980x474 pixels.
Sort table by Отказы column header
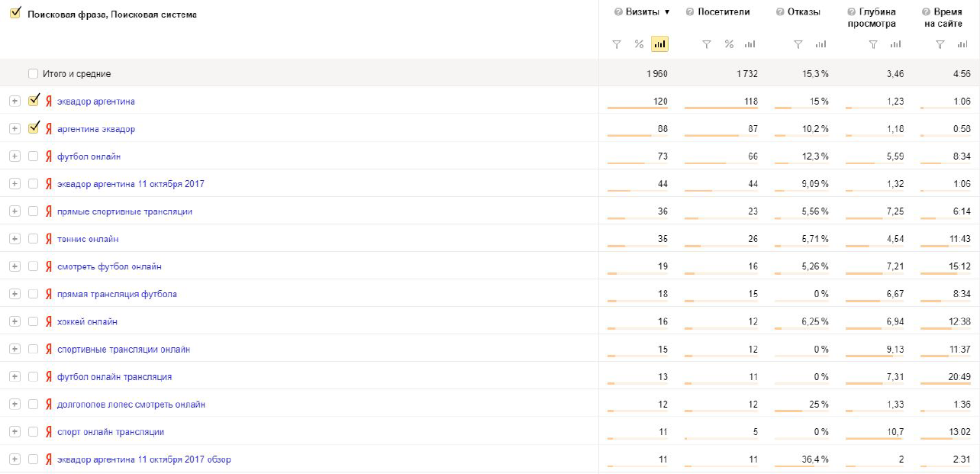tap(804, 12)
